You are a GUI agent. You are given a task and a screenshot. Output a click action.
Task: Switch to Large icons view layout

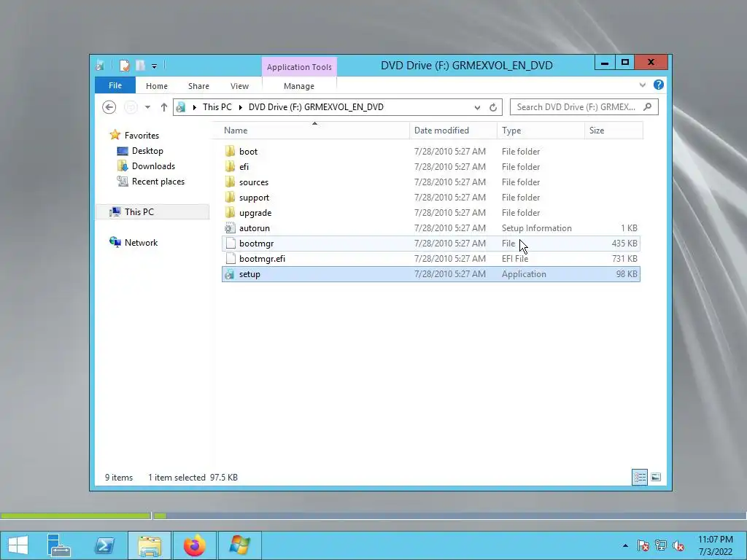point(656,477)
